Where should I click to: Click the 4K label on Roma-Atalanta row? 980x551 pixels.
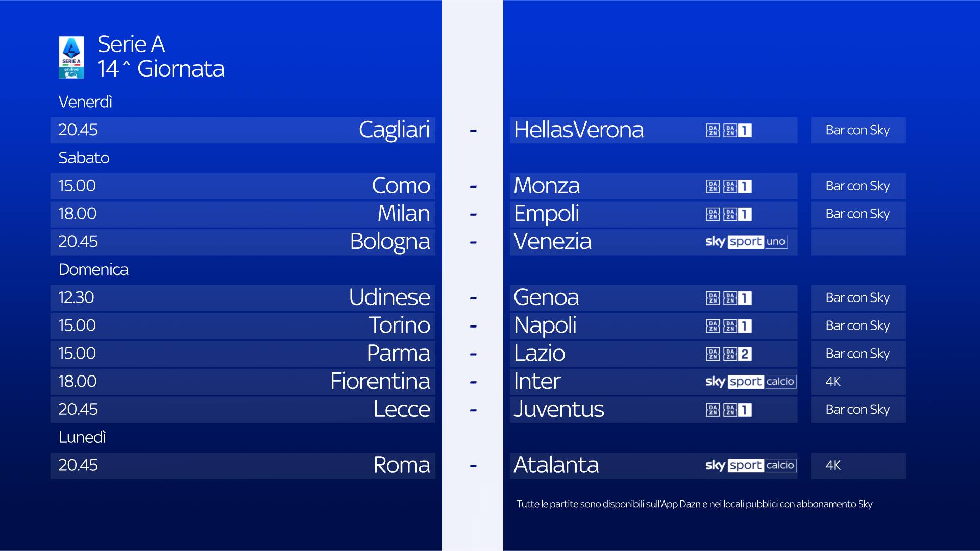pyautogui.click(x=833, y=465)
